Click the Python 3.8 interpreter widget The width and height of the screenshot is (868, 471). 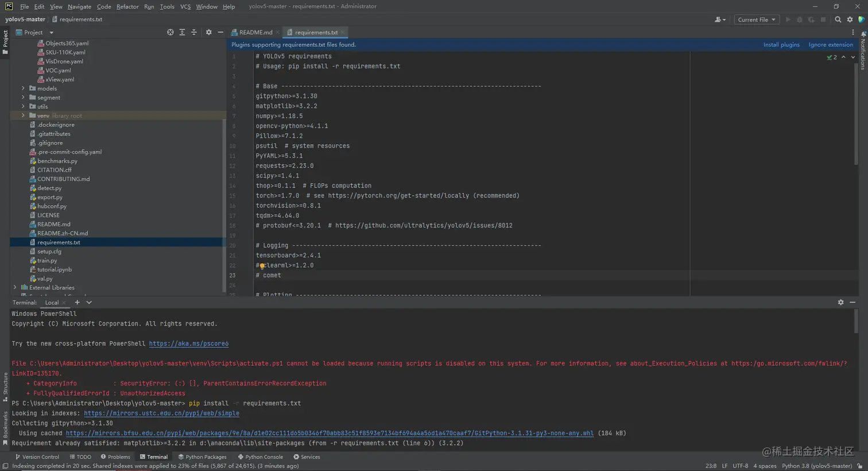coord(817,466)
